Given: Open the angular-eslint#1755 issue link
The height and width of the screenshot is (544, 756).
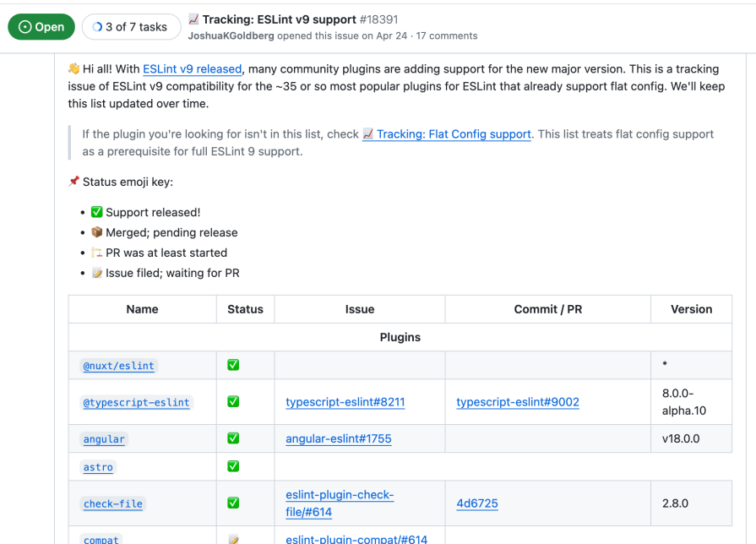Looking at the screenshot, I should [x=340, y=438].
